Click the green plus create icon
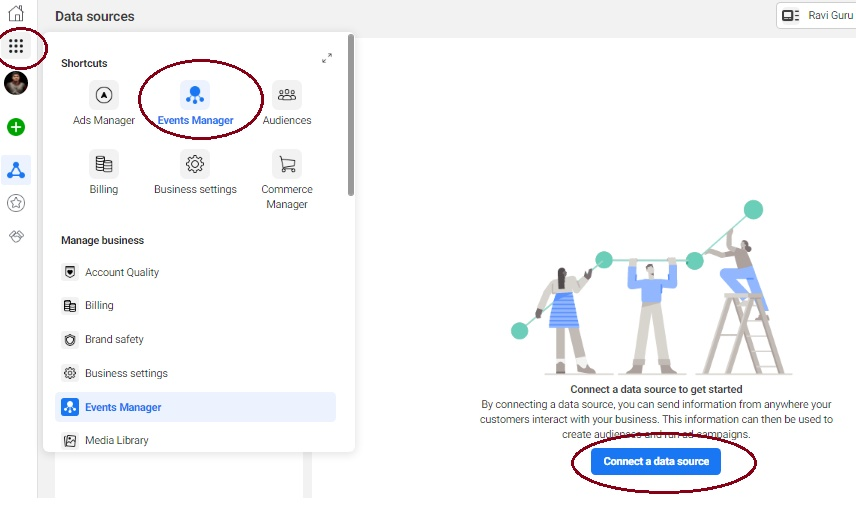 (16, 127)
